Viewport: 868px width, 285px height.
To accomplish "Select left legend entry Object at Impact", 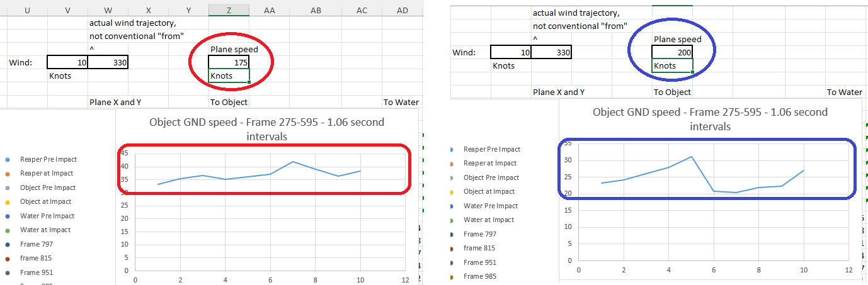I will coord(46,202).
